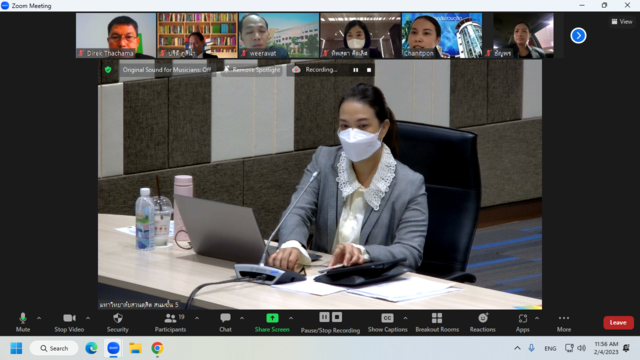Click Remove Spotlight button
Image resolution: width=640 pixels, height=360 pixels.
252,70
